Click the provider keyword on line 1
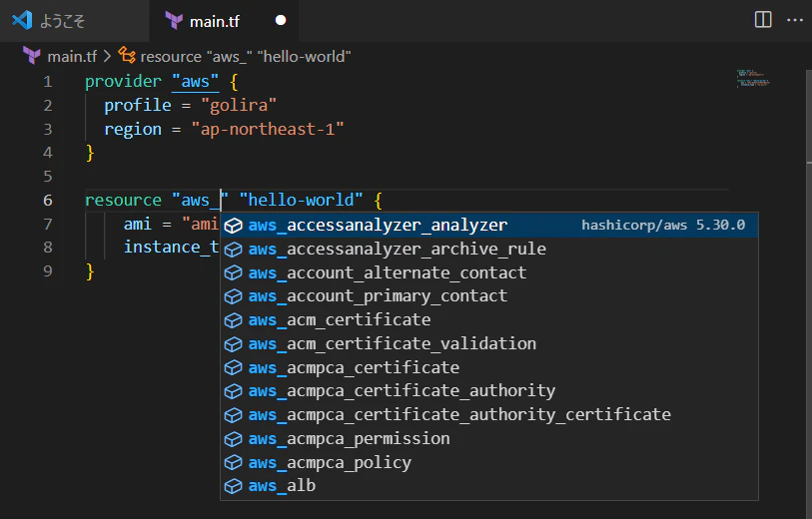This screenshot has height=519, width=812. [x=123, y=81]
